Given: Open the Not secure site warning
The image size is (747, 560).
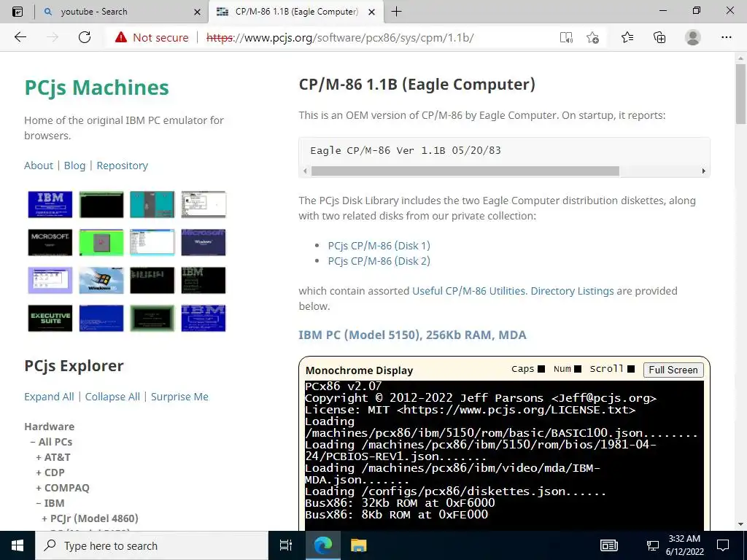Looking at the screenshot, I should (x=152, y=37).
